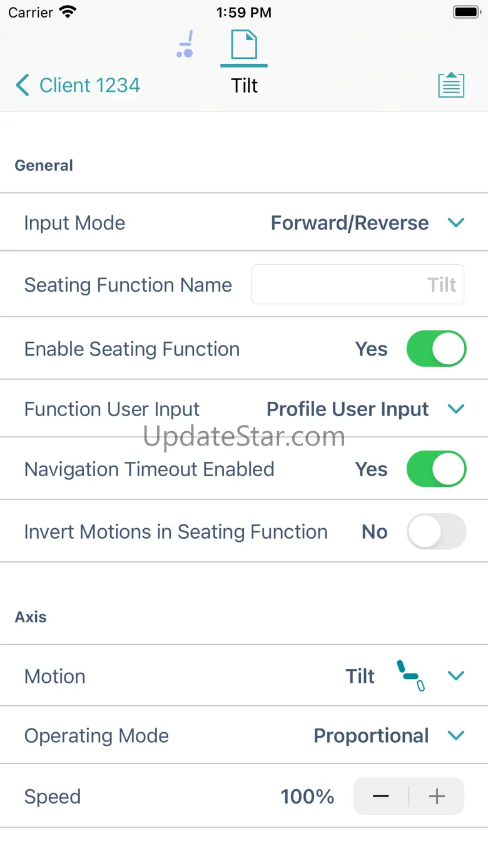Increase speed with the plus button
The width and height of the screenshot is (488, 868).
pos(437,796)
